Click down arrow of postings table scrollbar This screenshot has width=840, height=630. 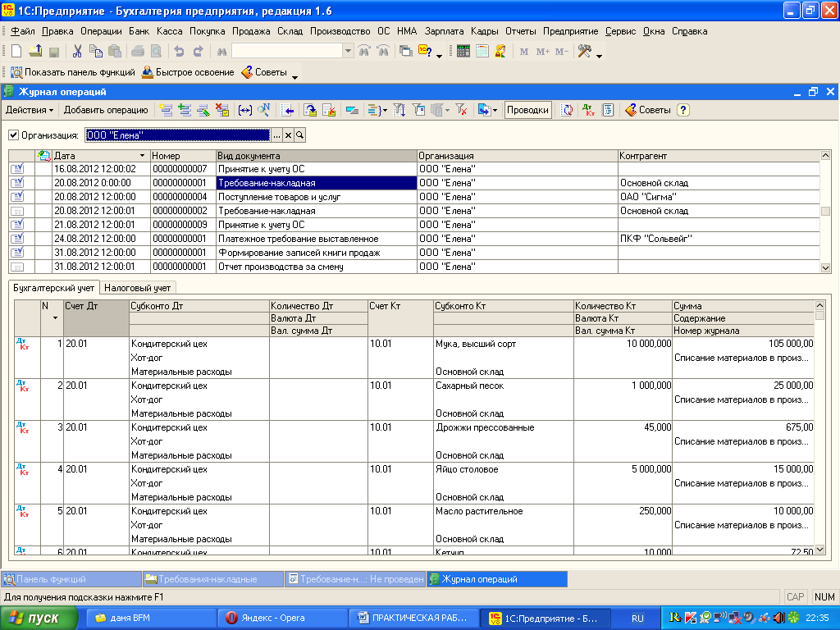pos(819,550)
